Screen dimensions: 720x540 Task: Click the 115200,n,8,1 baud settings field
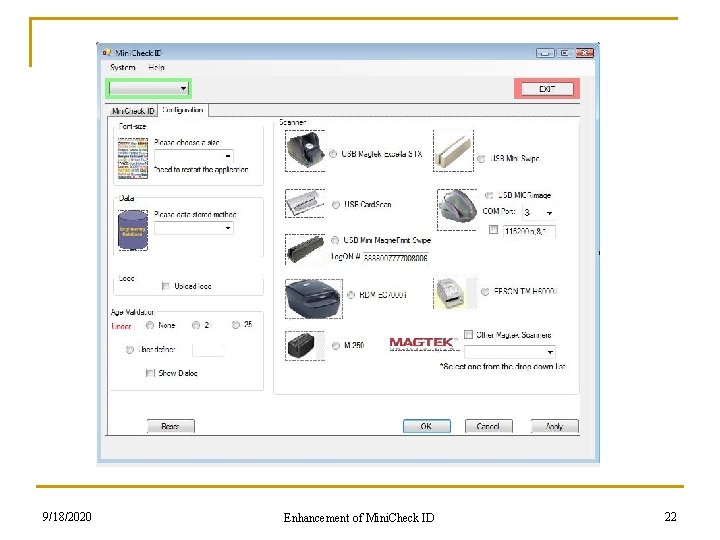tap(529, 231)
